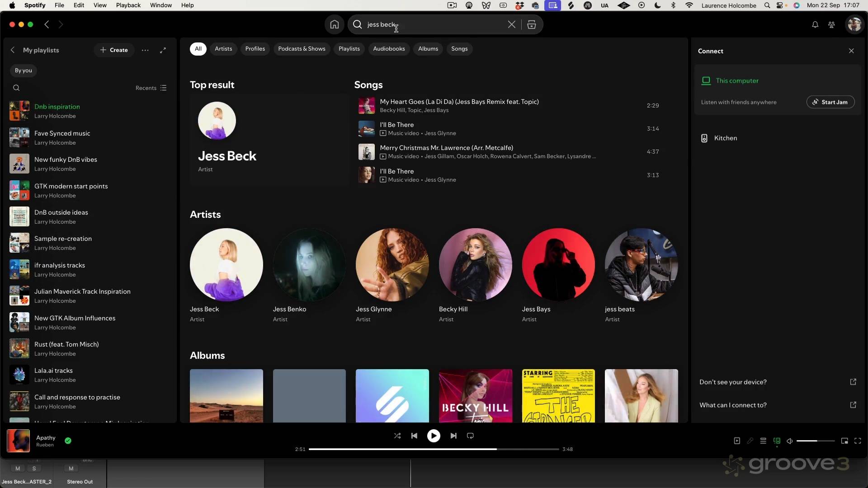The height and width of the screenshot is (488, 868).
Task: Open Friend Activity icon
Action: pyautogui.click(x=831, y=25)
